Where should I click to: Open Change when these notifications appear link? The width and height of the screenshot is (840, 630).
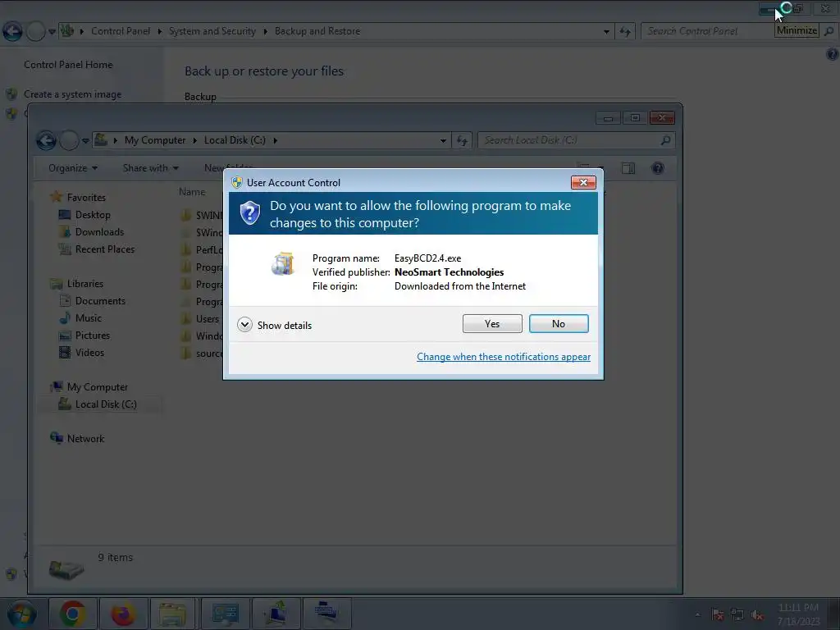(504, 357)
